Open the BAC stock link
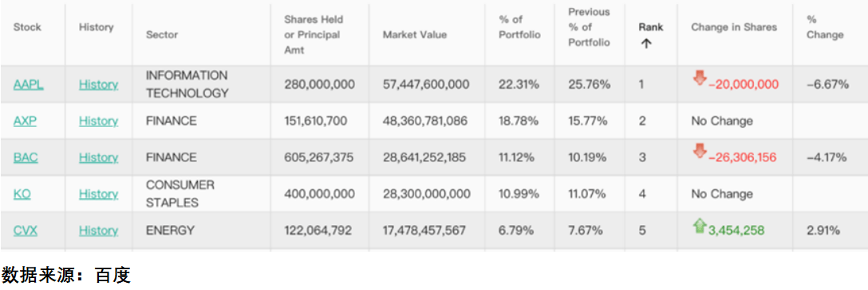The height and width of the screenshot is (290, 868). (26, 157)
